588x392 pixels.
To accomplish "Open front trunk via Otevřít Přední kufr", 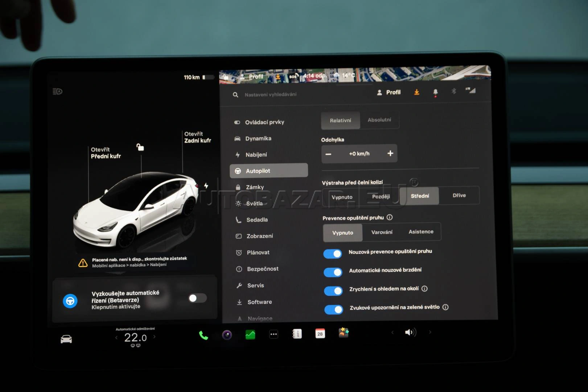I will tap(106, 153).
